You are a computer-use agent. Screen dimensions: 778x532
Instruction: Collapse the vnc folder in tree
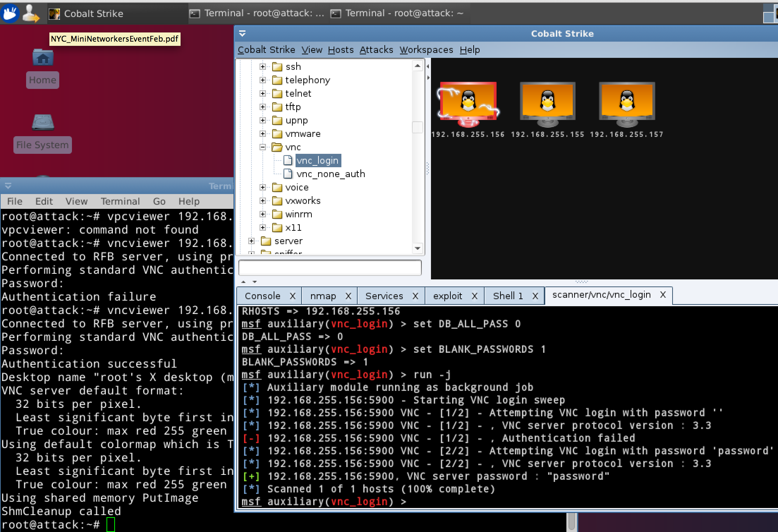coord(263,147)
